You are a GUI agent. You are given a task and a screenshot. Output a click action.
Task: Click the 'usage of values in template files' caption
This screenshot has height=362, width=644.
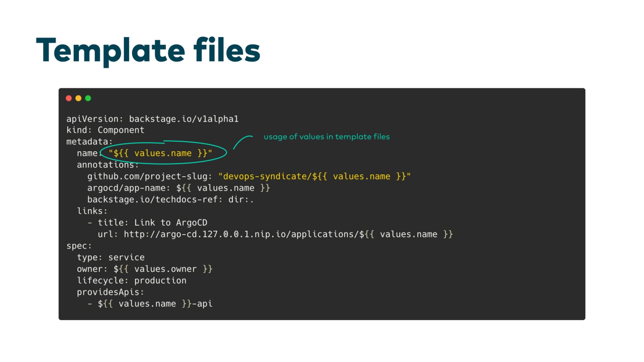[326, 137]
